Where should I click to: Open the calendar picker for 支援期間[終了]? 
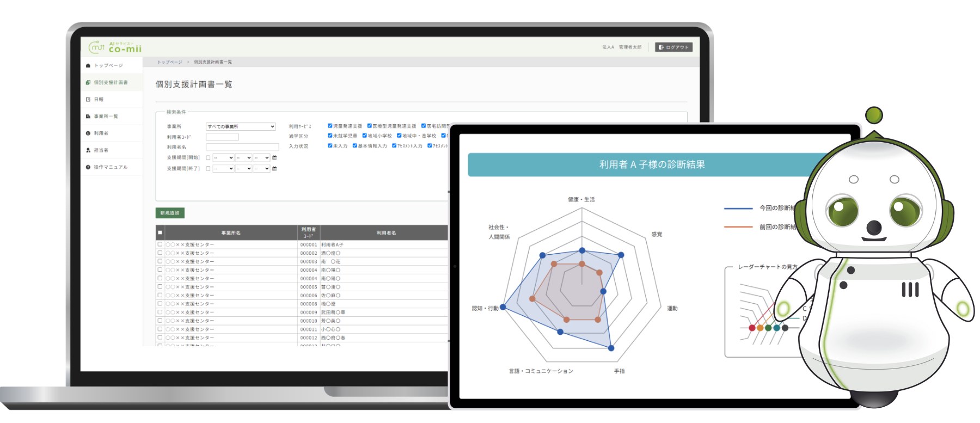[274, 169]
